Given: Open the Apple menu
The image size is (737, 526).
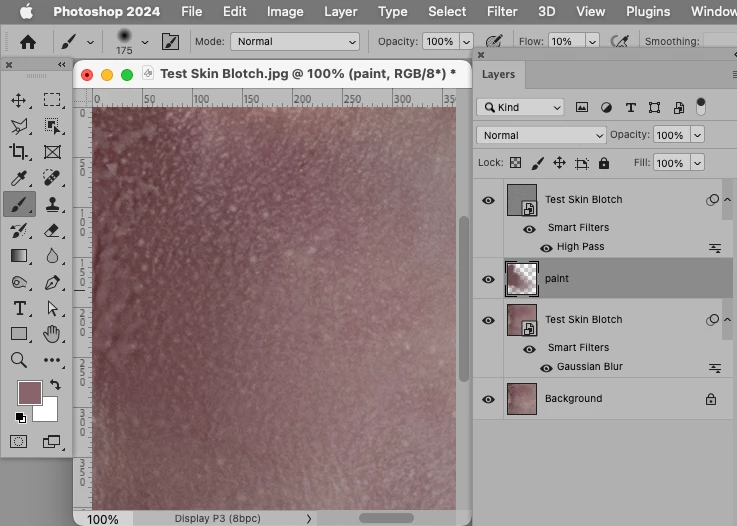Looking at the screenshot, I should [x=26, y=11].
